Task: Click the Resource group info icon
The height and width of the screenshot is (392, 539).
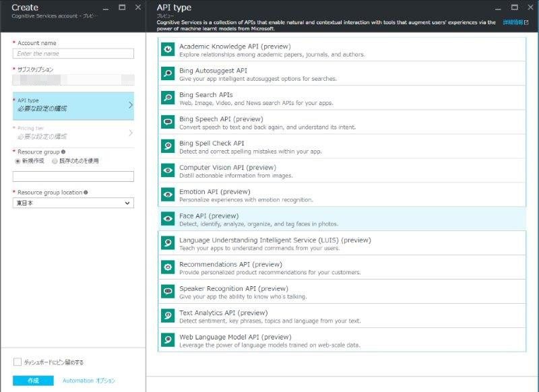Action: pos(63,152)
